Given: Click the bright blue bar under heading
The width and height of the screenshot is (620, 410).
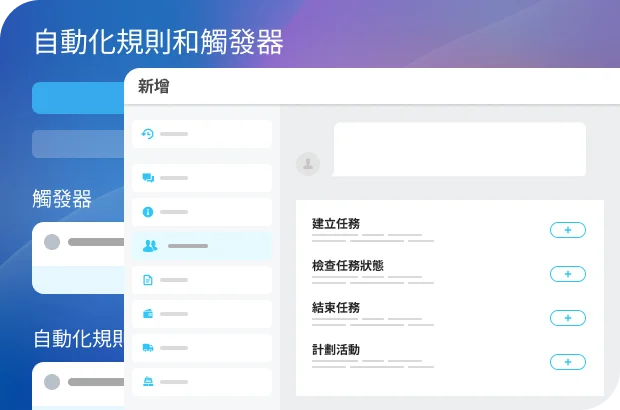Looking at the screenshot, I should tap(78, 98).
